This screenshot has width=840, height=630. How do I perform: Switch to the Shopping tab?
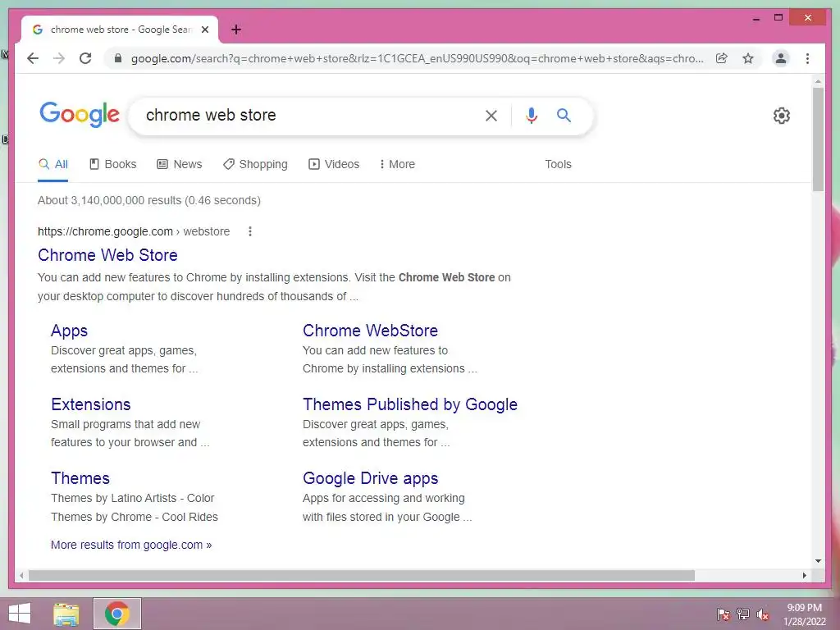255,164
